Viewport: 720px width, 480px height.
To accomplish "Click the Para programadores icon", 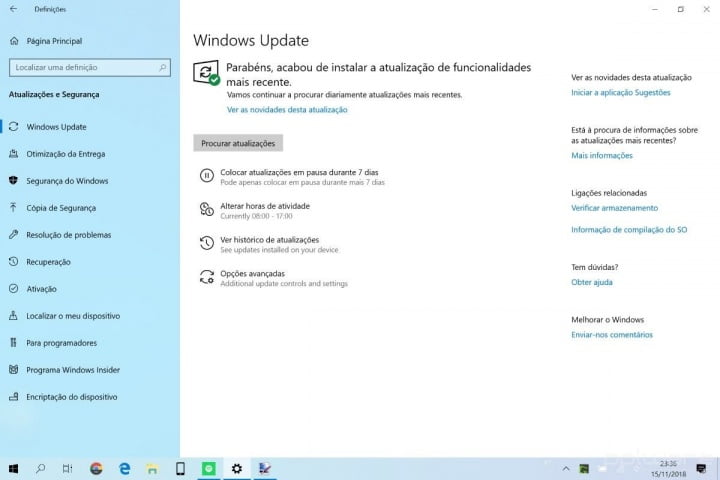I will [x=14, y=343].
